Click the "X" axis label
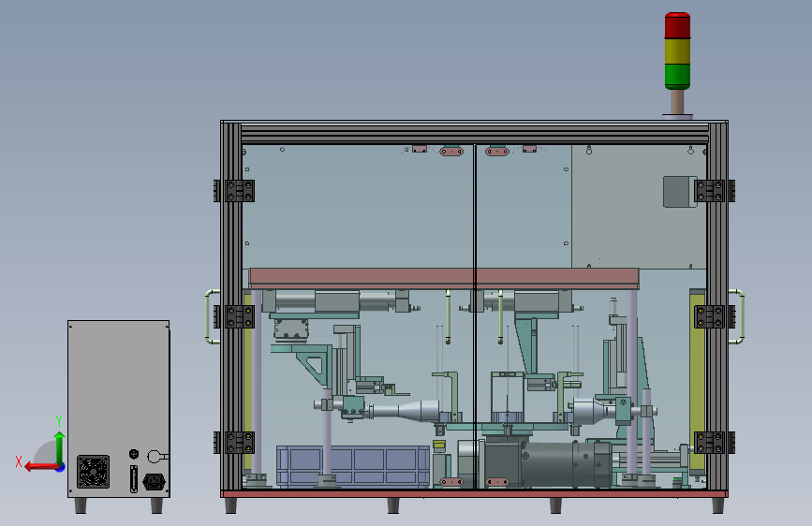 point(19,461)
